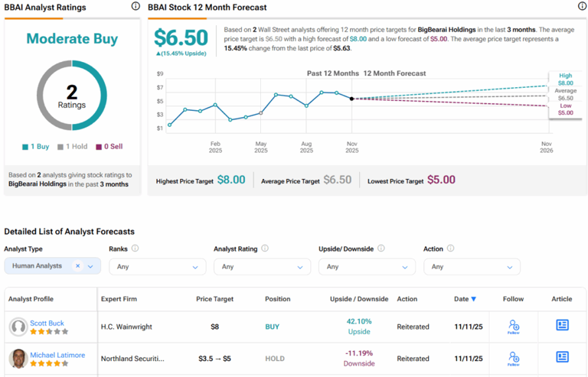Follow analyst Michael Latimore
The height and width of the screenshot is (377, 588).
click(514, 359)
